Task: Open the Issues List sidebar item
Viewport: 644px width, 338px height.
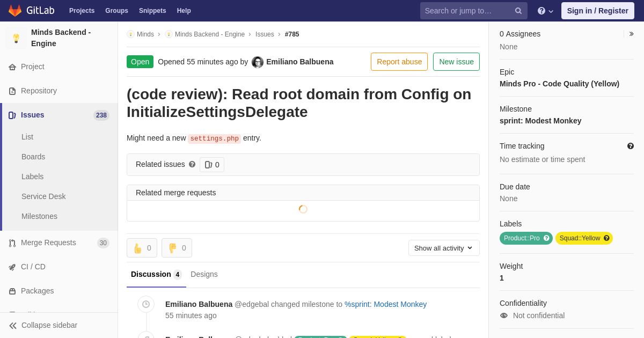Action: click(x=27, y=137)
